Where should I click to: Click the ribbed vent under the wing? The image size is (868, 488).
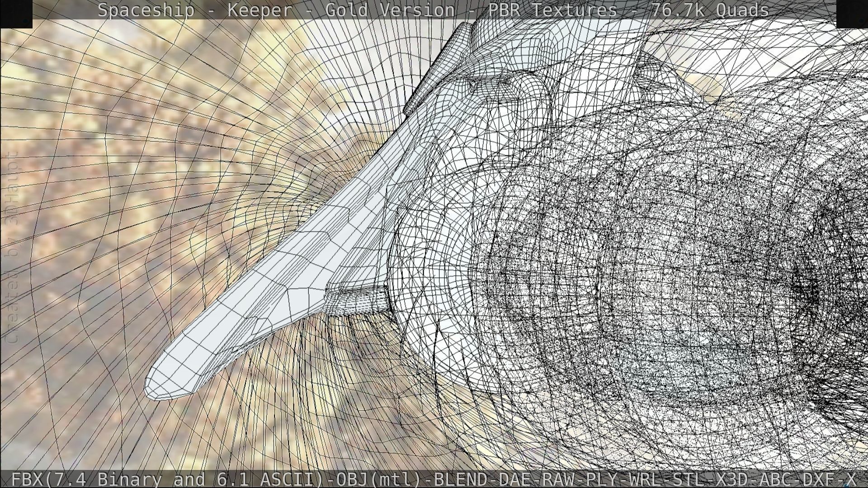coord(359,300)
